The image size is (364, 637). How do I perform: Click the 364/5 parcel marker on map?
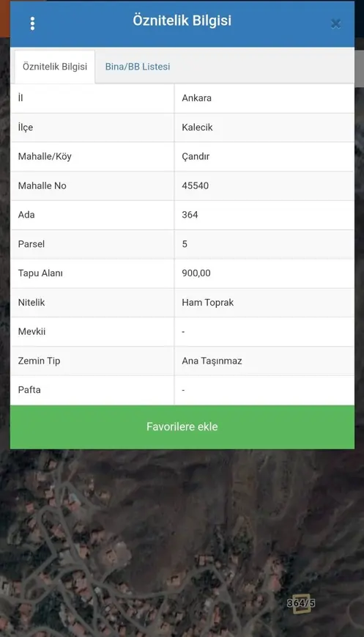pos(301,603)
